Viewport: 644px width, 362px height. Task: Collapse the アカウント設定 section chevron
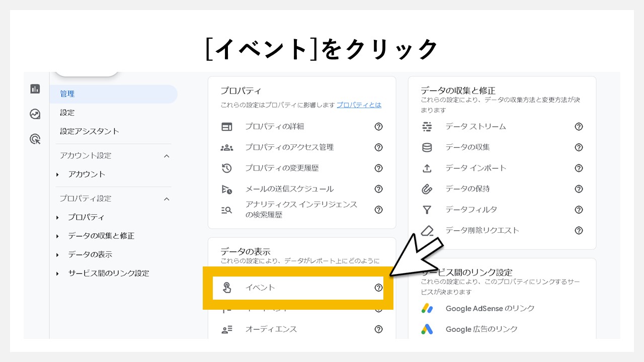coord(167,156)
